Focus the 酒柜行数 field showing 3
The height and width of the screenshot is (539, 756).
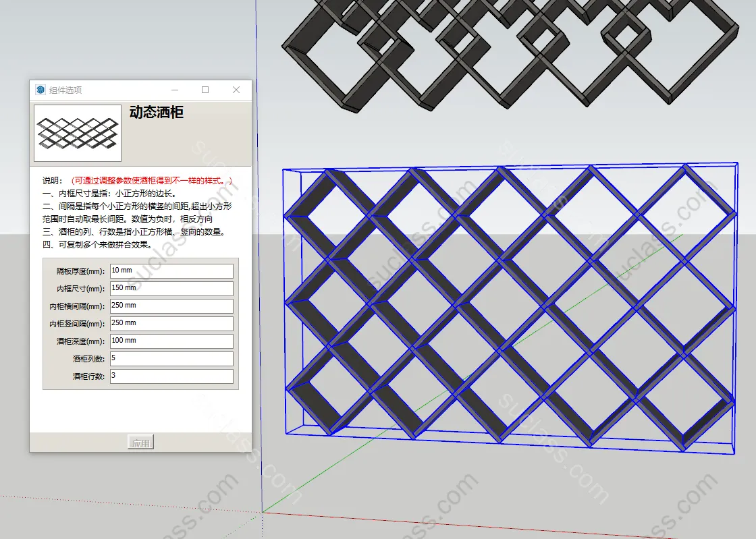coord(171,376)
